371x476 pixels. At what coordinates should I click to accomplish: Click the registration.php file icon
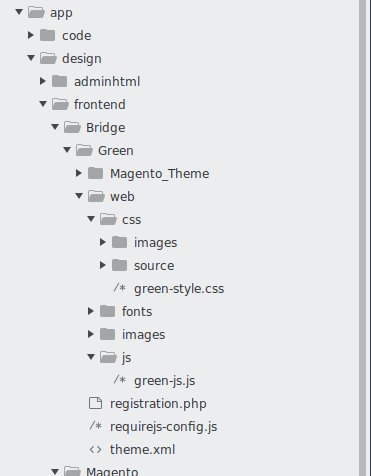pyautogui.click(x=95, y=403)
